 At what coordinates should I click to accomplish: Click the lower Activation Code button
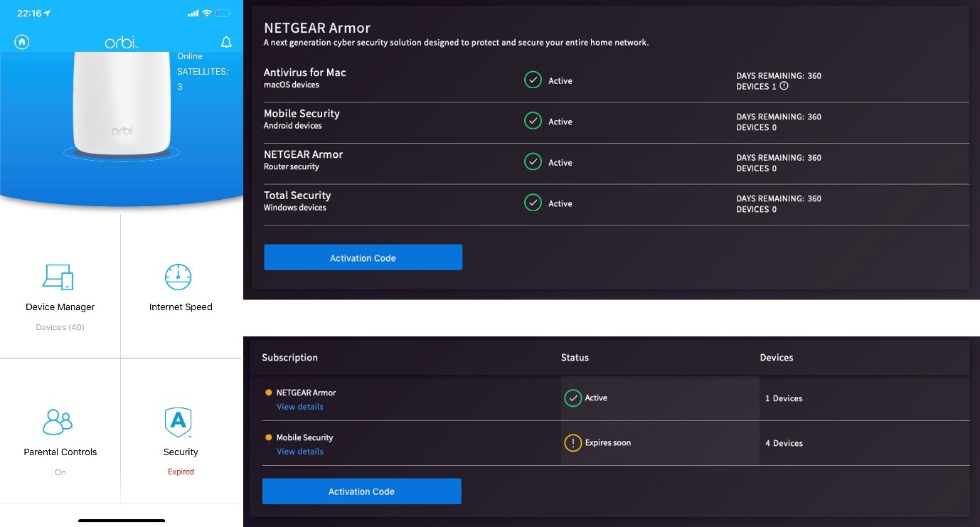pos(361,491)
